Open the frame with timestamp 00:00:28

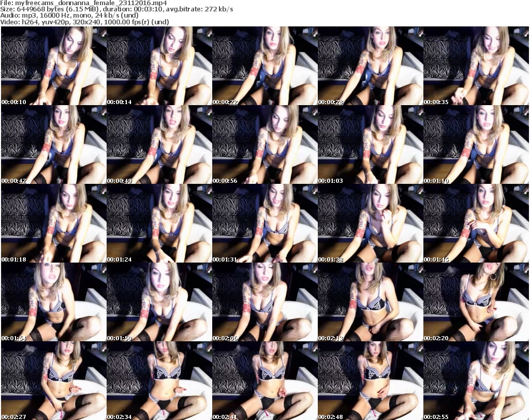pos(371,66)
